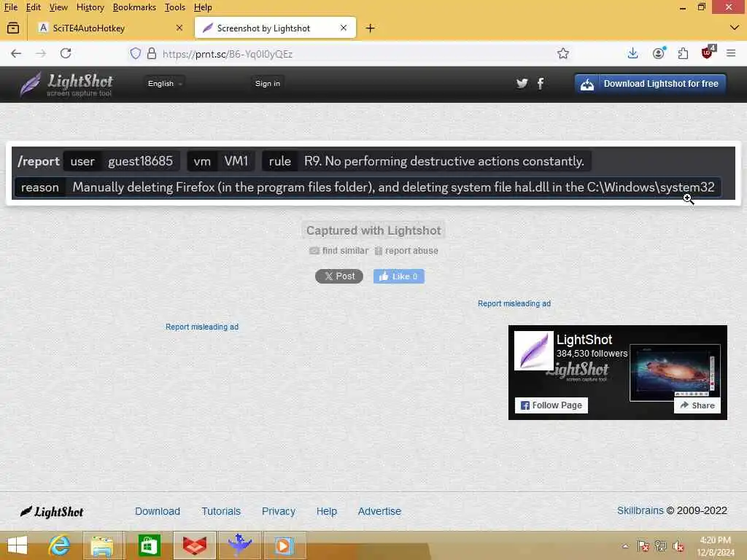
Task: Open the Firefox account icon
Action: pyautogui.click(x=659, y=53)
